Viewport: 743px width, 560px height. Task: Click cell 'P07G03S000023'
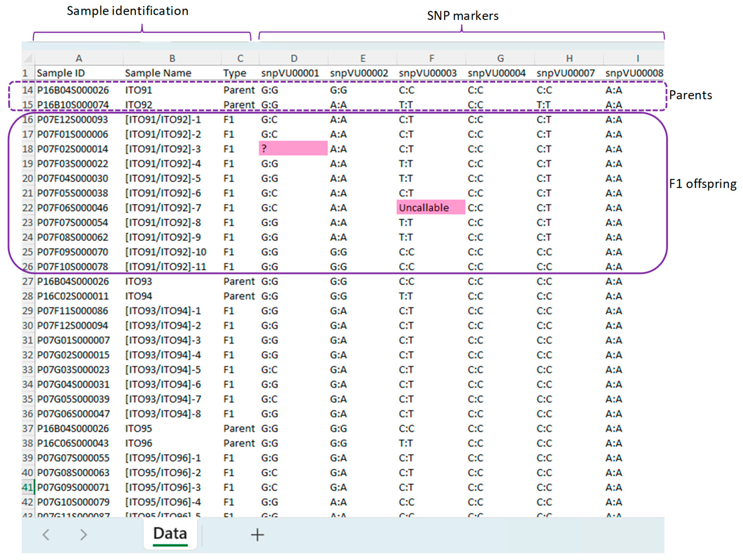(73, 370)
